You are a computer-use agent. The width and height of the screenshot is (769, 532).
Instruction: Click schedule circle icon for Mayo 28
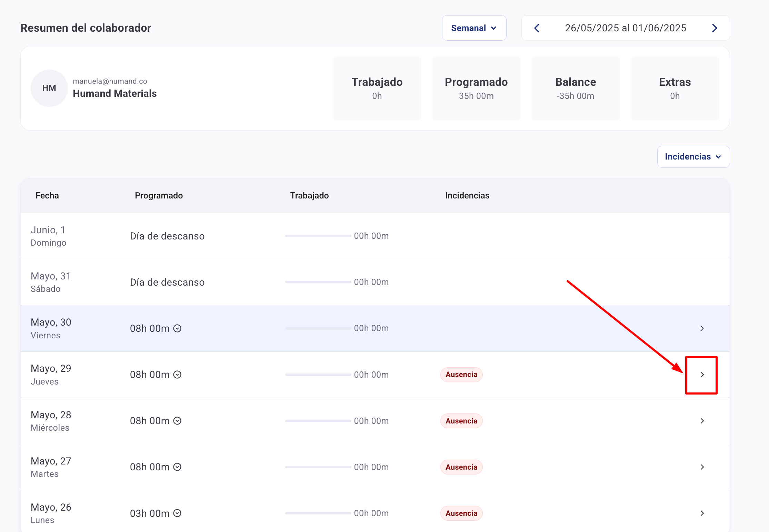pos(177,421)
